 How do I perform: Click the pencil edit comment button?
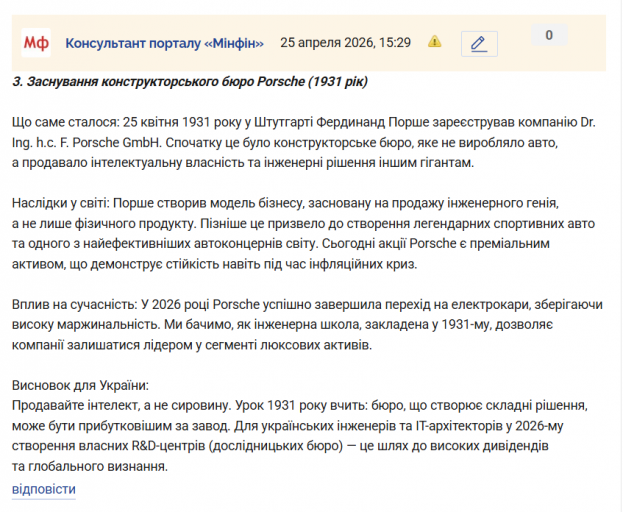(x=479, y=44)
